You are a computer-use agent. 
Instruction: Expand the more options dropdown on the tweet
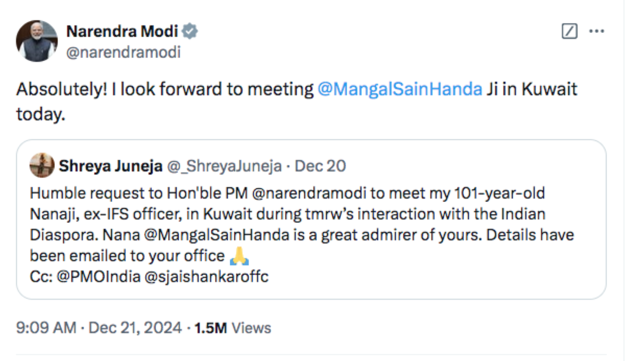click(x=597, y=31)
